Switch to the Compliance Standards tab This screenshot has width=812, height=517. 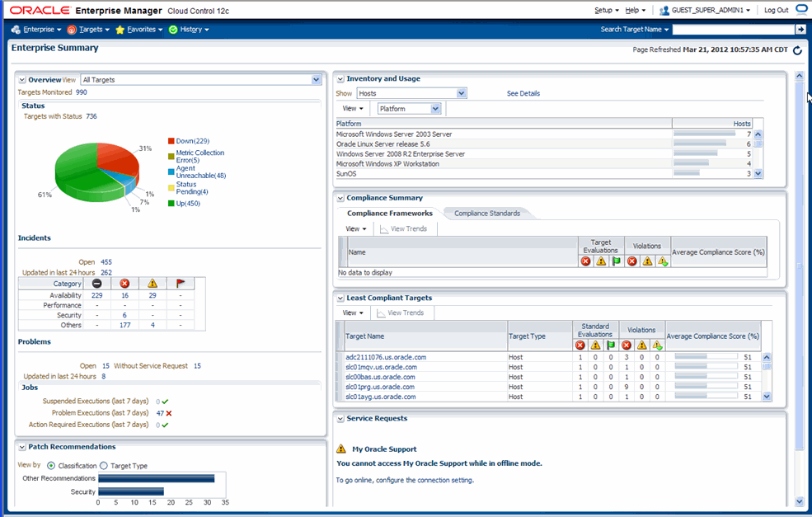(x=487, y=214)
